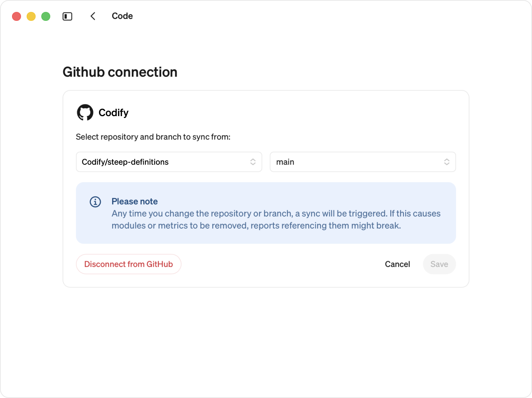Cancel the repository changes
Image resolution: width=532 pixels, height=398 pixels.
(x=397, y=264)
